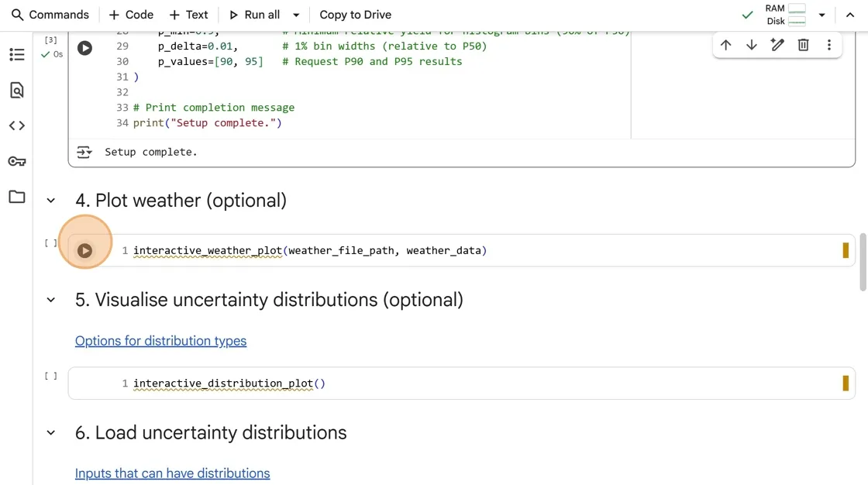
Task: Open the files folder panel
Action: 16,197
